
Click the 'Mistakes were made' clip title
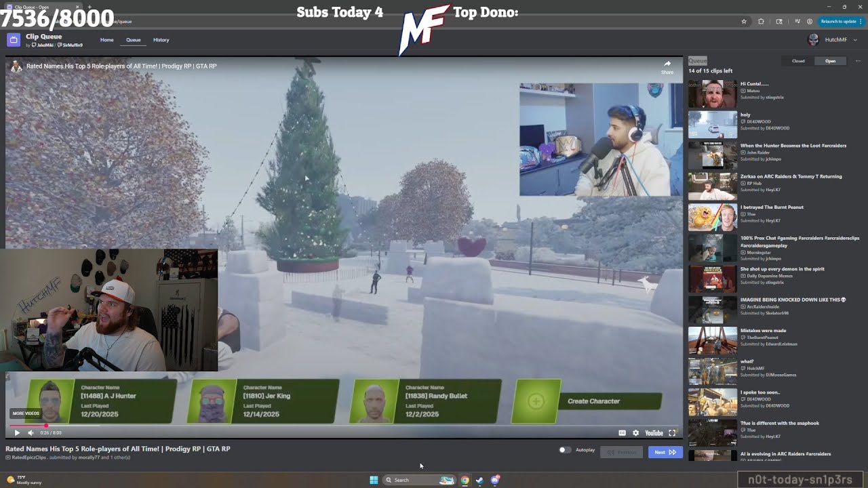click(x=763, y=331)
